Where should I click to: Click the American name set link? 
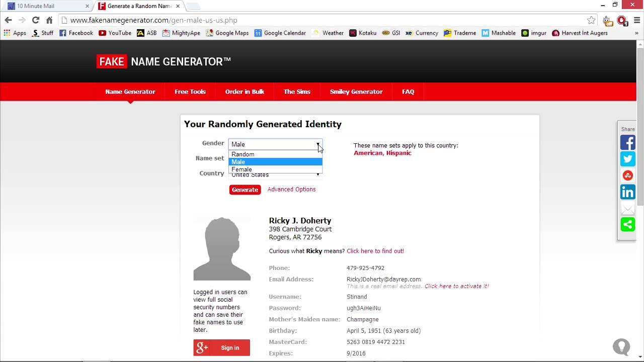point(368,153)
